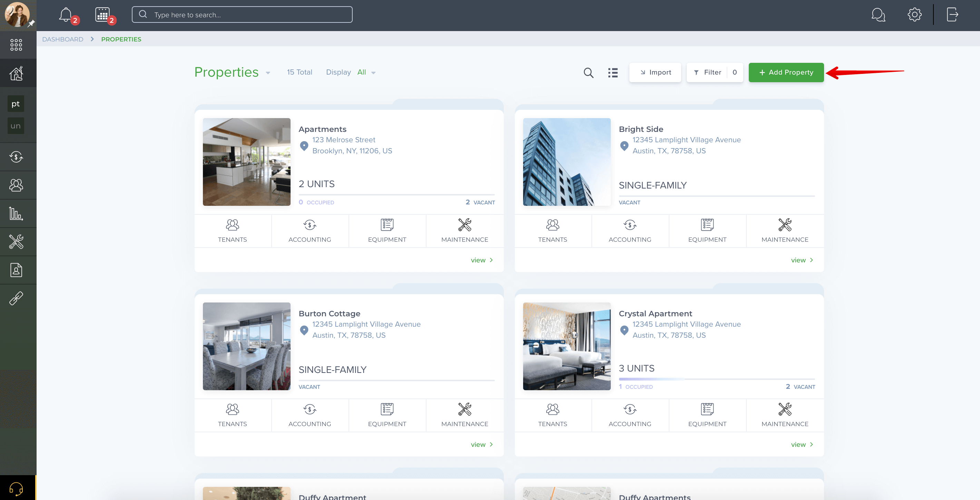Open the support headset icon
This screenshot has height=500, width=980.
pos(16,488)
